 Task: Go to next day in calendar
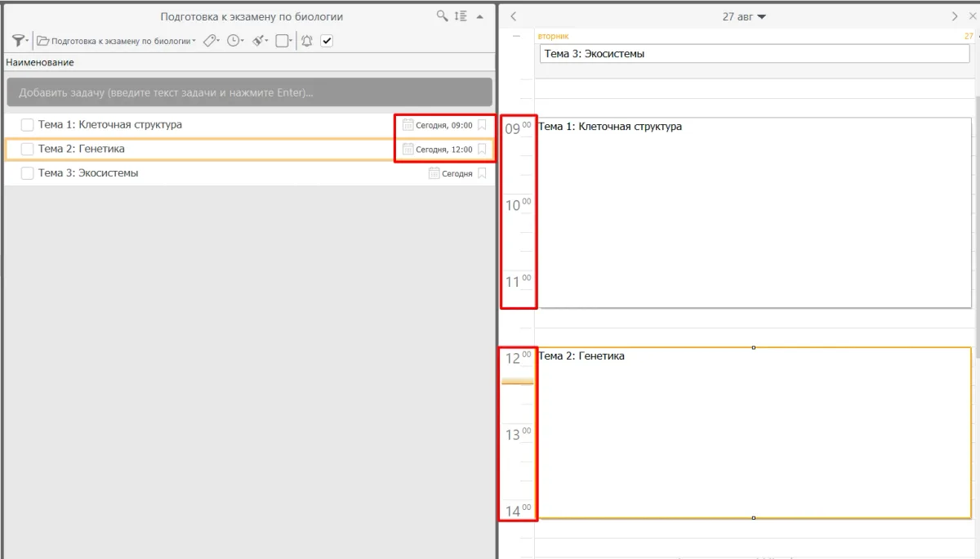(x=955, y=16)
